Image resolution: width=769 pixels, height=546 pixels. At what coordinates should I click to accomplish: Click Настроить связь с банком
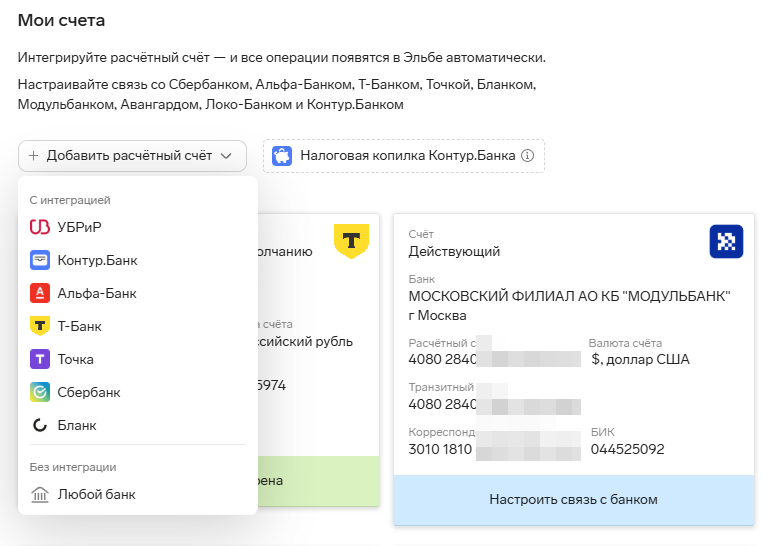point(574,499)
